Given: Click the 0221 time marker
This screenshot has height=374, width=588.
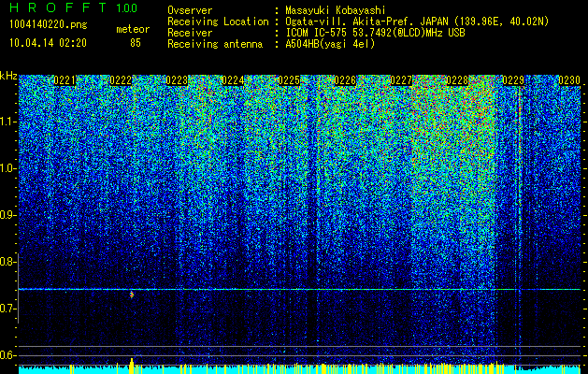Looking at the screenshot, I should [x=65, y=80].
